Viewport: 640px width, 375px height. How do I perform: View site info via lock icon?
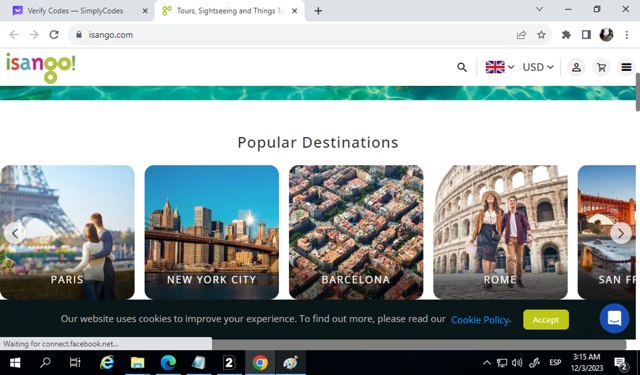click(79, 35)
